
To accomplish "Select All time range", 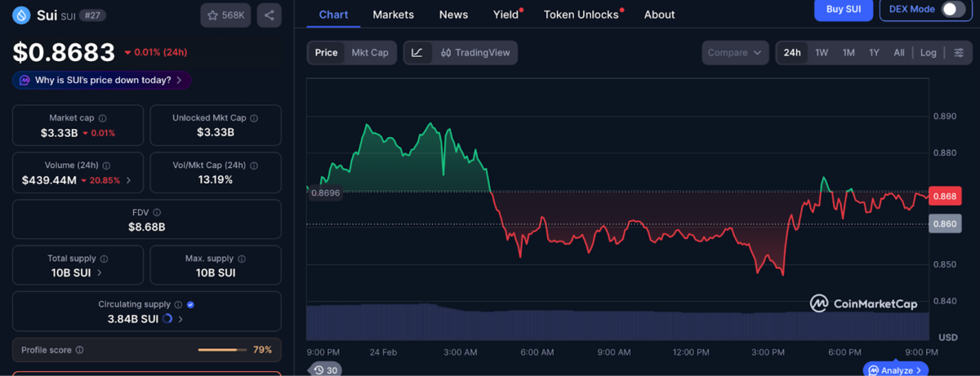I will (x=899, y=52).
